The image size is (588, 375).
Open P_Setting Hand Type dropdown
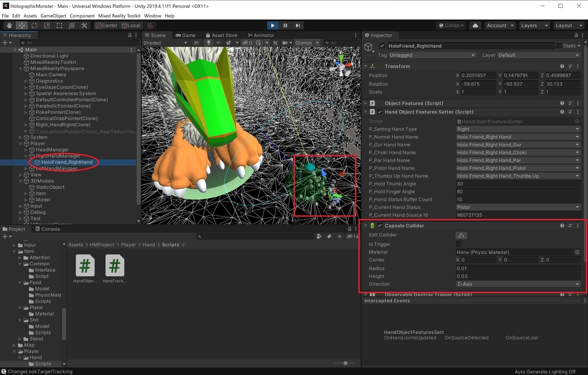[x=518, y=129]
